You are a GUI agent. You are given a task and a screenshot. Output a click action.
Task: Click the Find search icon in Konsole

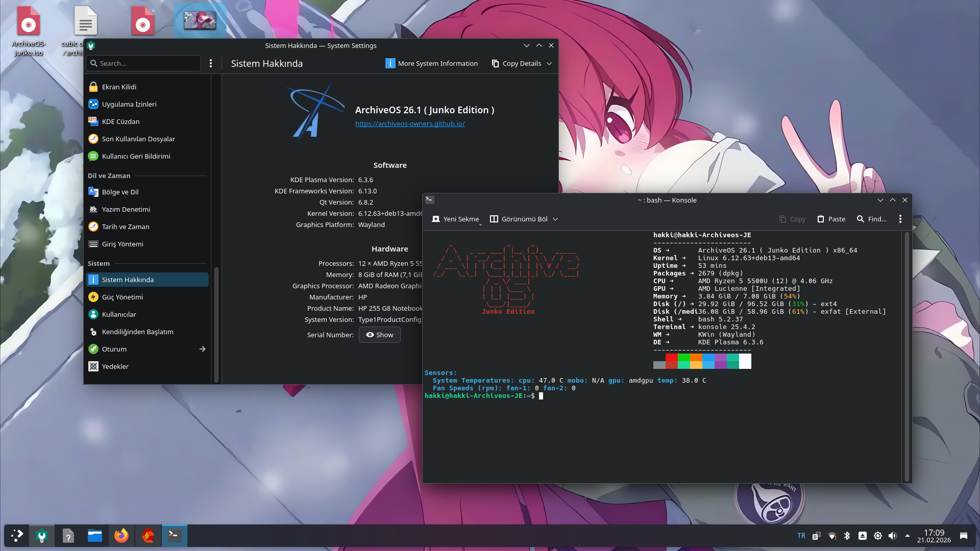pos(861,219)
